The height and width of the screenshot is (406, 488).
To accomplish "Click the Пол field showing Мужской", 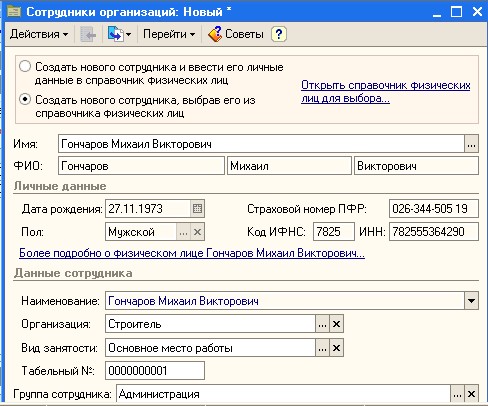I will point(141,232).
